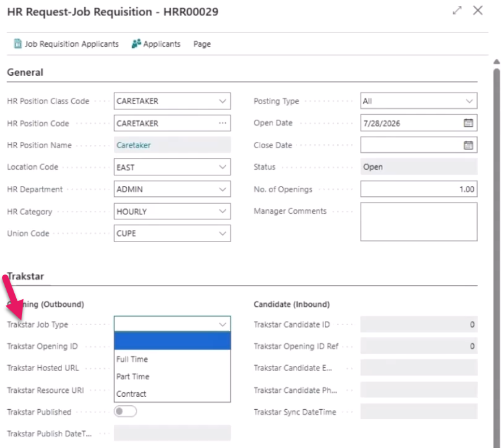The image size is (501, 448).
Task: Click the scrollbar up arrow
Action: [x=496, y=62]
